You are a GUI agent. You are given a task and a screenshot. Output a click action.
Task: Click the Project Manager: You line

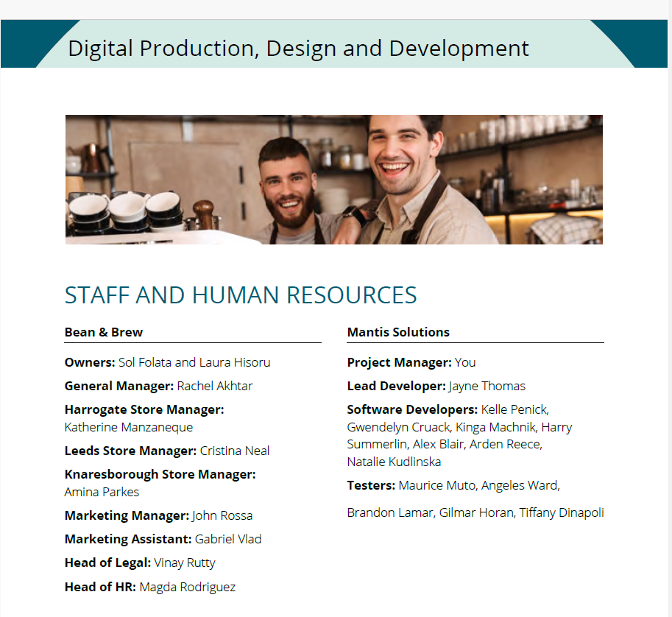pos(411,362)
